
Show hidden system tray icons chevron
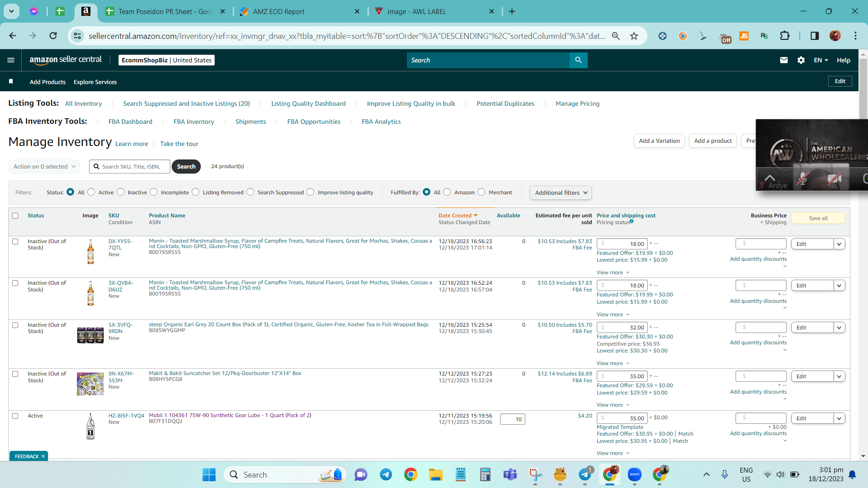tap(706, 474)
